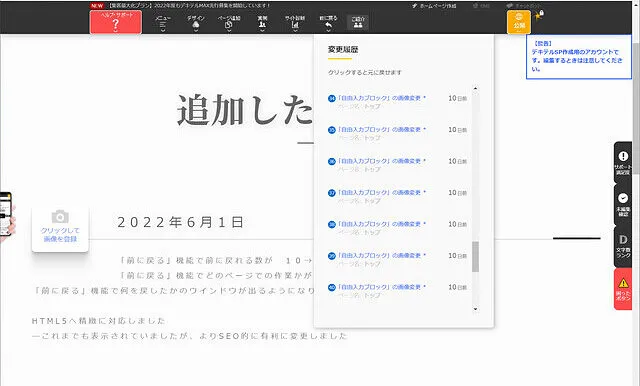Open the デザイン toolbar item
The image size is (640, 386).
pyautogui.click(x=196, y=22)
